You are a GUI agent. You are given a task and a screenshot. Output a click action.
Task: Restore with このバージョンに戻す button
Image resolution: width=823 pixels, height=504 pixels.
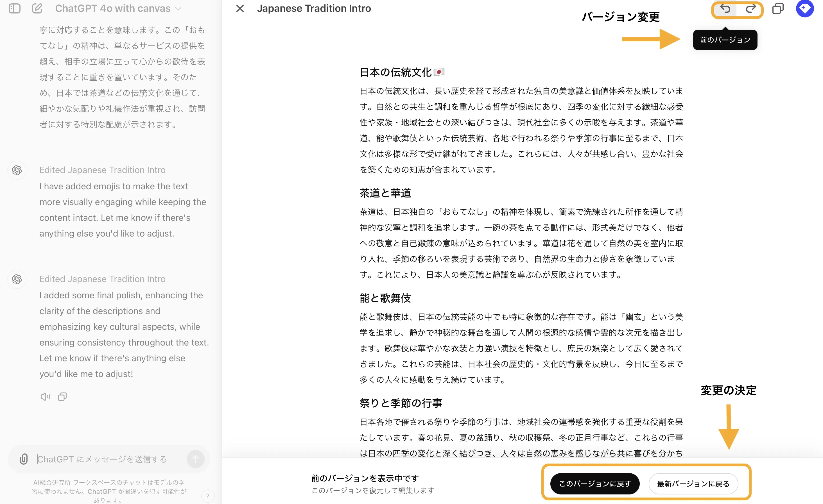[595, 484]
